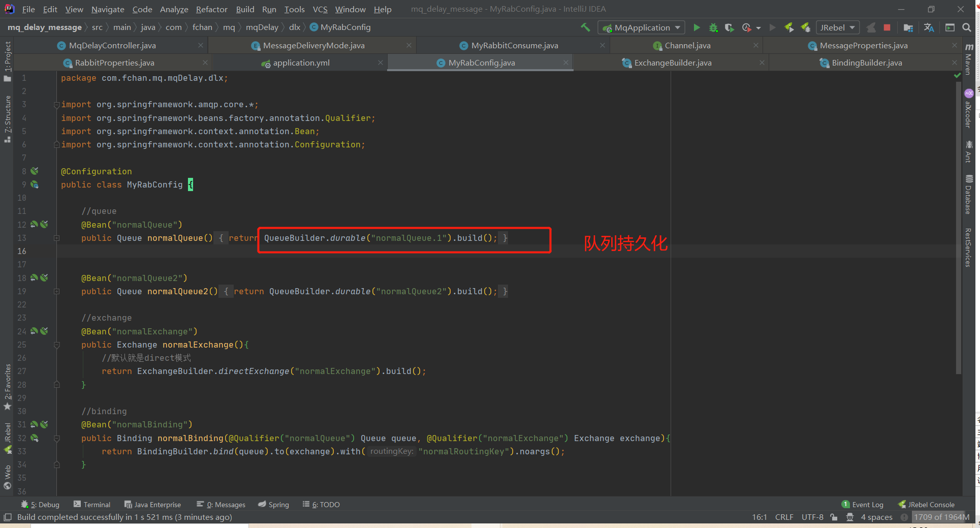Debug with JRebel rocket bug icon

(x=805, y=27)
